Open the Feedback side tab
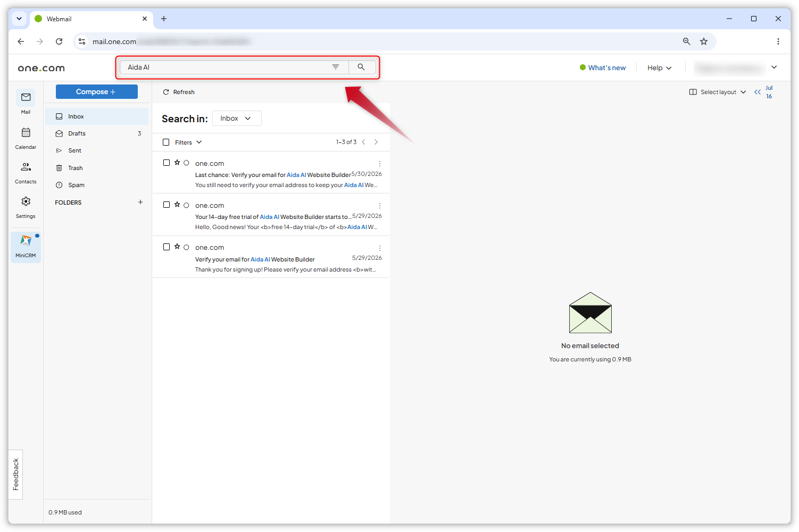The width and height of the screenshot is (799, 532). coord(16,474)
